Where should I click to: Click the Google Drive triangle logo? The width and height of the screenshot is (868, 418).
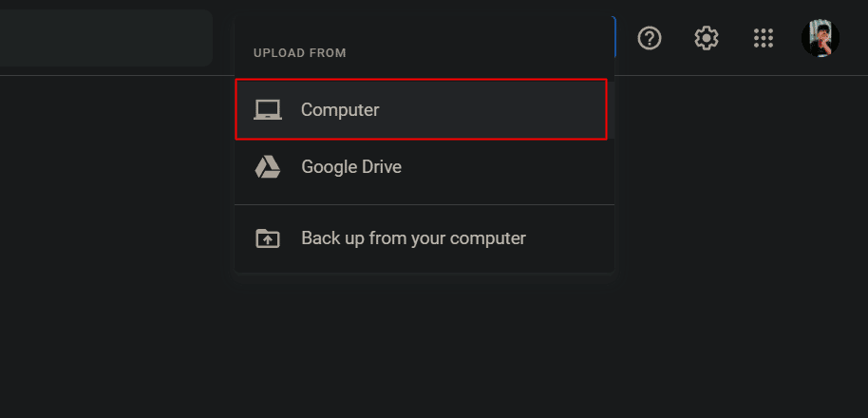click(268, 166)
